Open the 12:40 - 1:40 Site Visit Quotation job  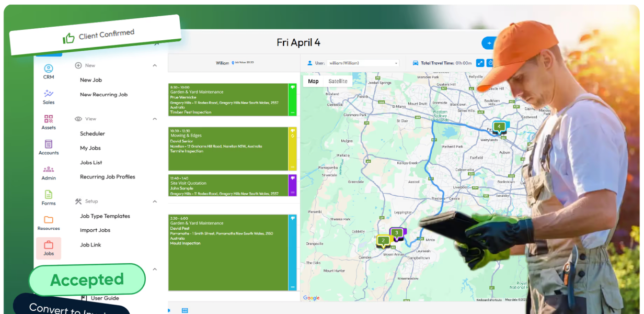coord(228,185)
